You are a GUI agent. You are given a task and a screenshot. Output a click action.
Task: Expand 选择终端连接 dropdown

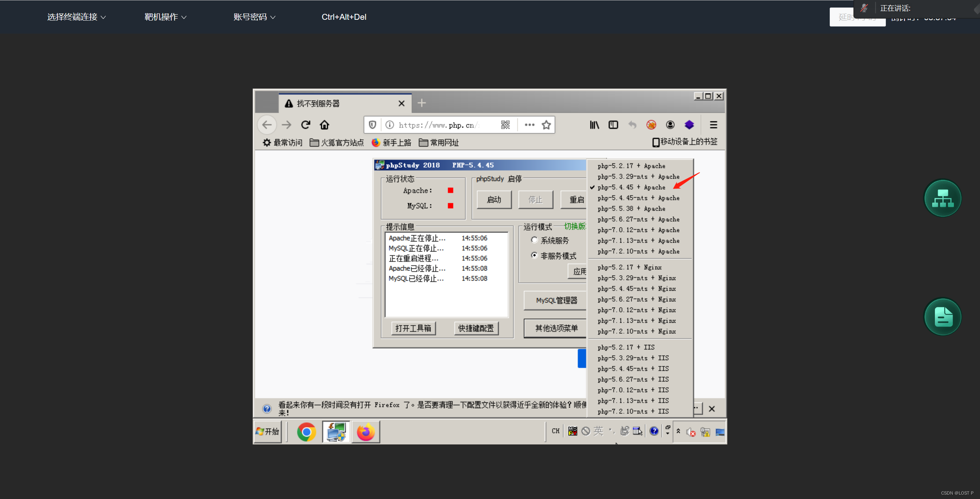(76, 17)
